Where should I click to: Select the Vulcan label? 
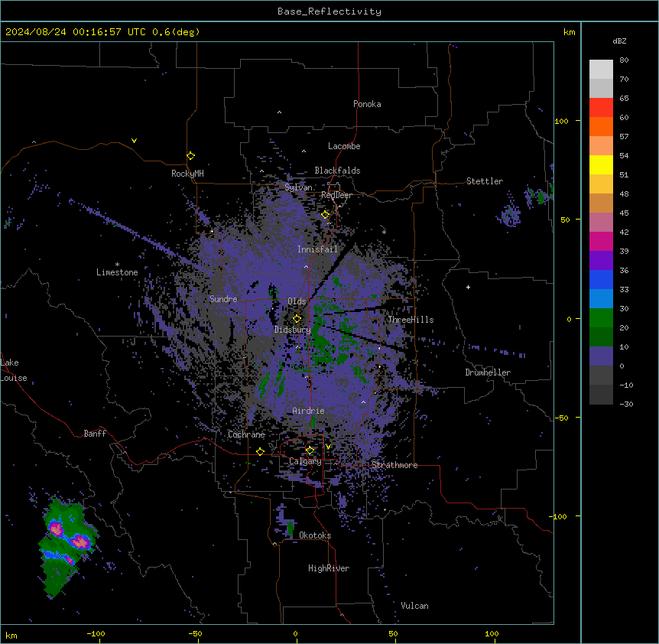point(415,606)
